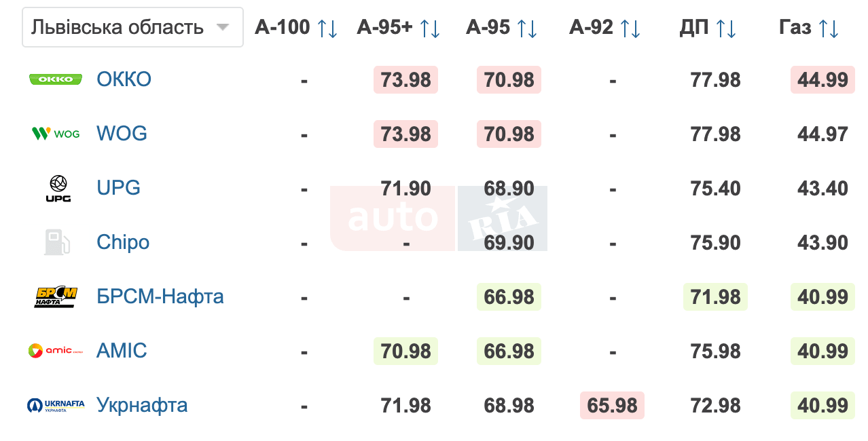Sort table by A-95 price
The height and width of the screenshot is (441, 868).
tap(527, 28)
